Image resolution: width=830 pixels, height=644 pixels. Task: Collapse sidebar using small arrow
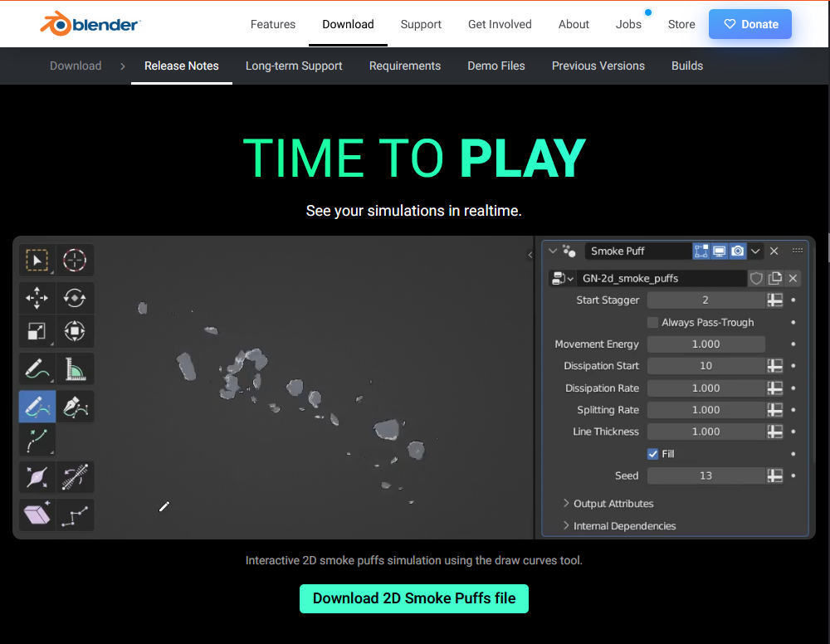[530, 255]
